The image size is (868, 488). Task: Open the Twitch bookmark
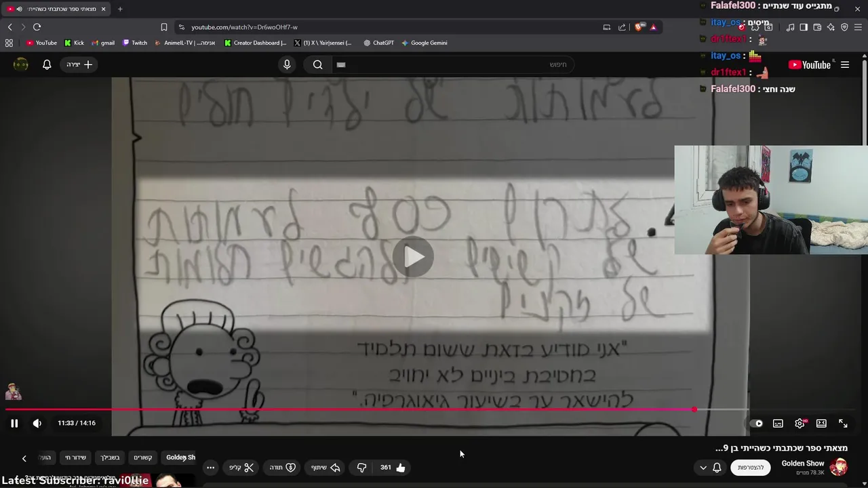pyautogui.click(x=135, y=43)
